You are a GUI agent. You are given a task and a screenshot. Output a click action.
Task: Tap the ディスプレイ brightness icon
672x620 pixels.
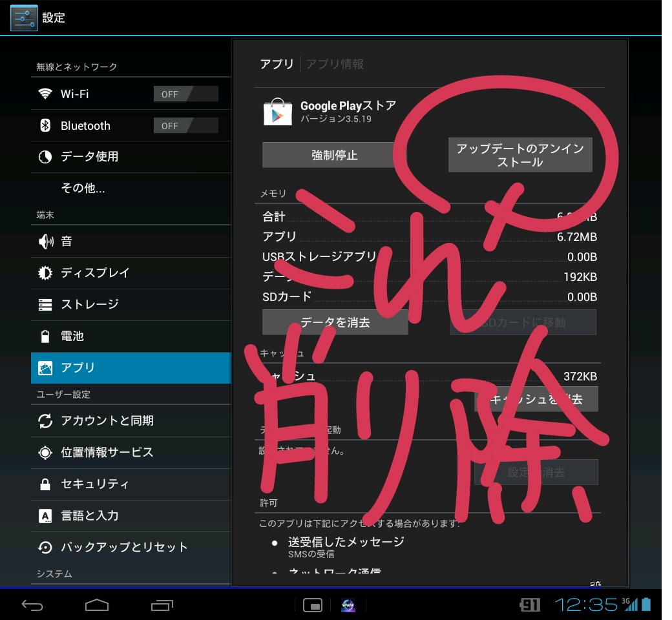coord(45,273)
